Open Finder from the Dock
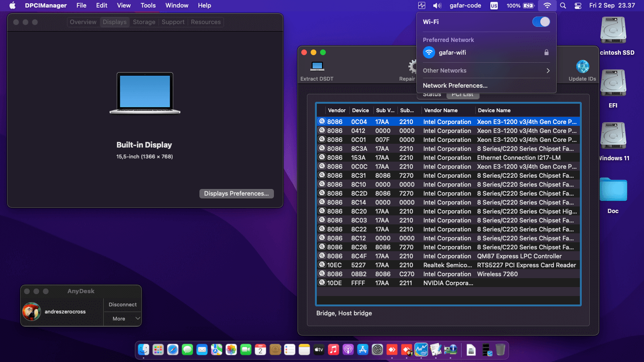 (143, 349)
